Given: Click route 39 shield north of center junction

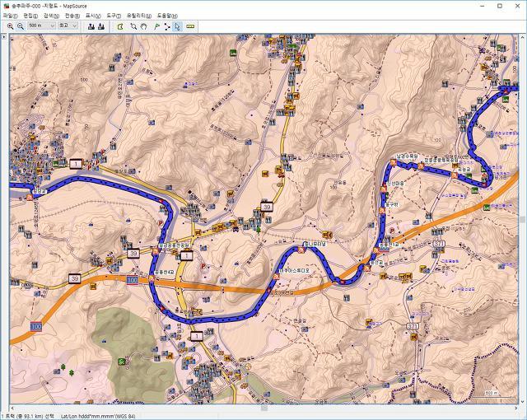Looking at the screenshot, I should point(267,207).
